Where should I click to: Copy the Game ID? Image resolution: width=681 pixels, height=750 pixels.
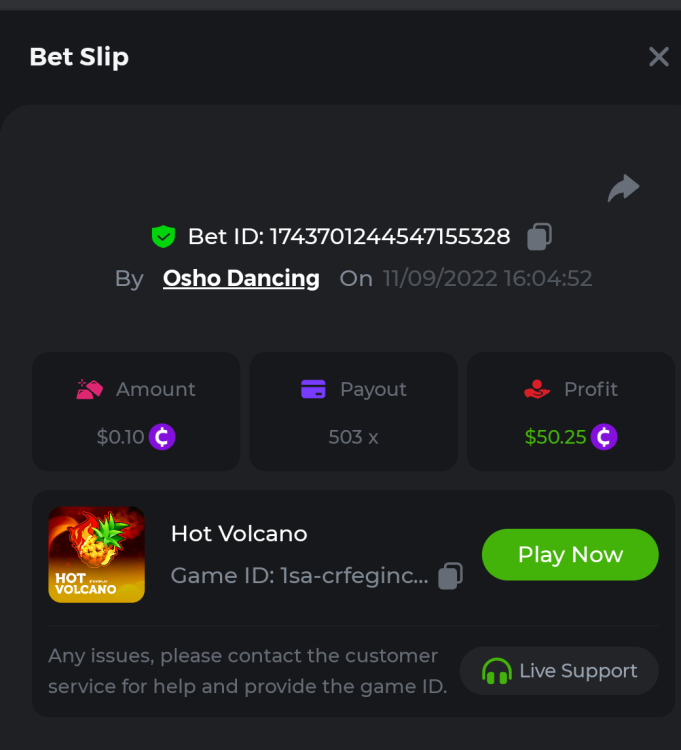point(451,576)
